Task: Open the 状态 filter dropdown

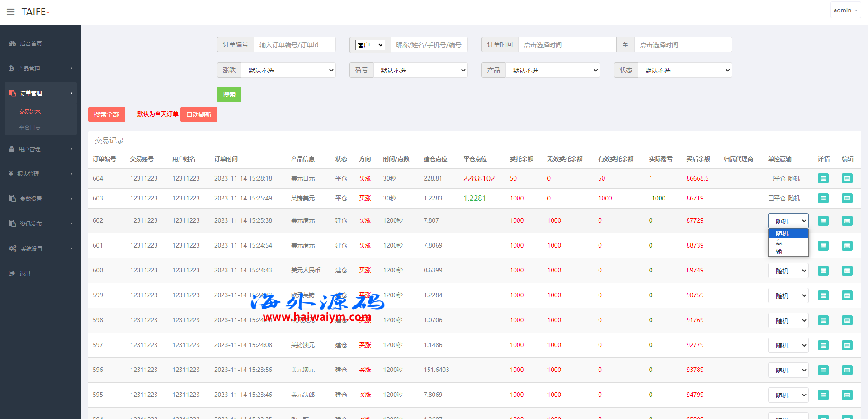Action: tap(684, 70)
